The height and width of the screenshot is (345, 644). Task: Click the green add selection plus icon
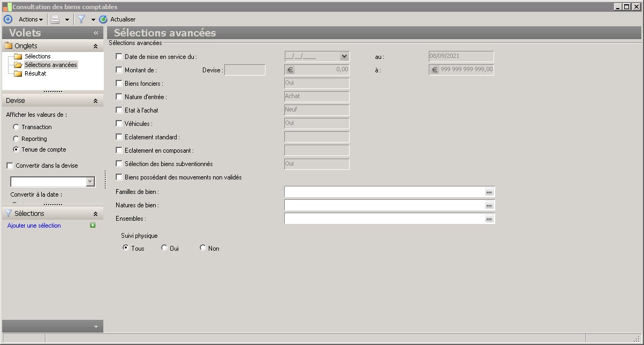(93, 226)
